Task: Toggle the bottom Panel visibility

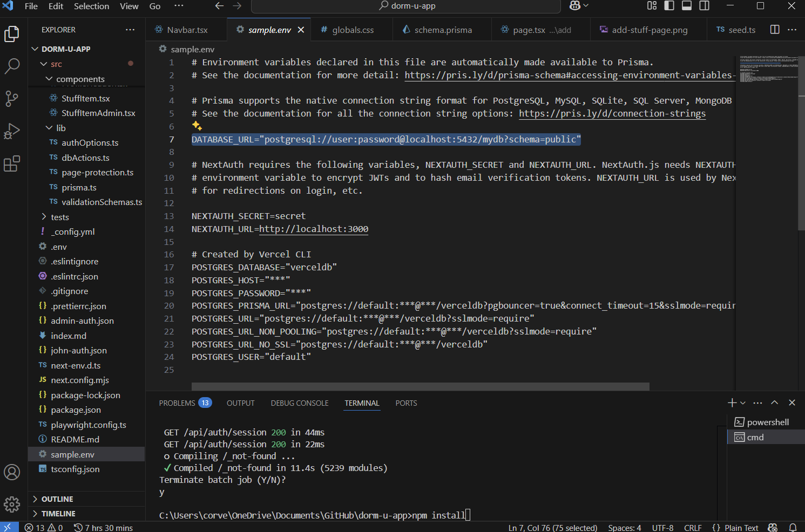Action: [x=687, y=6]
